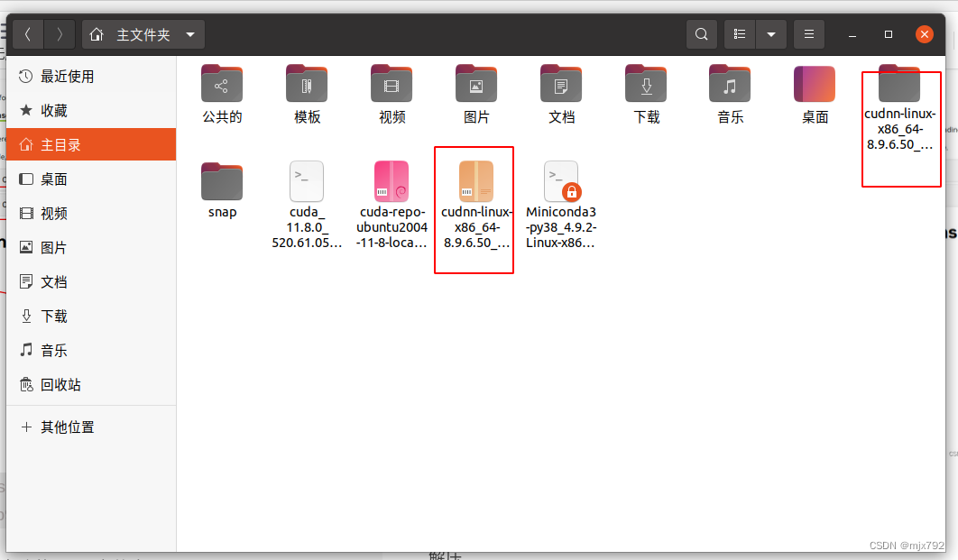Screen dimensions: 958x560
Task: Select the Miniconda3-py38 installer script
Action: (562, 181)
